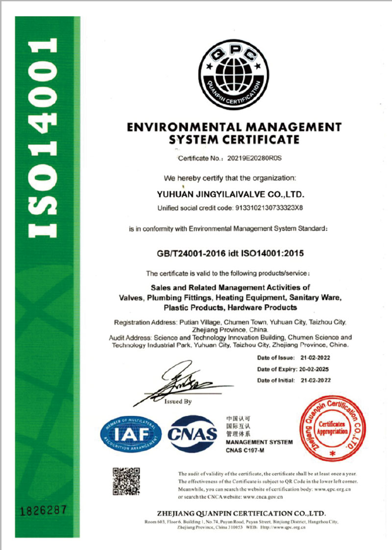Click the QR code near the bottom
The image size is (392, 550).
(x=126, y=481)
